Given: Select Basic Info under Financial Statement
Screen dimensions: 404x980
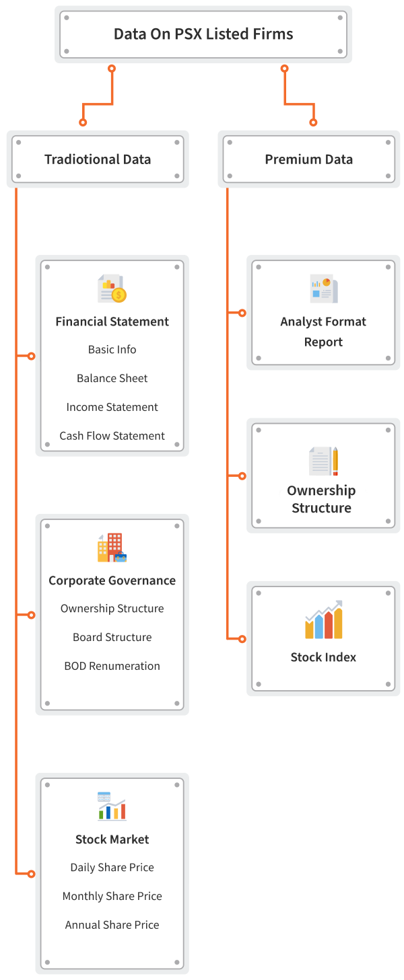Looking at the screenshot, I should 112,350.
